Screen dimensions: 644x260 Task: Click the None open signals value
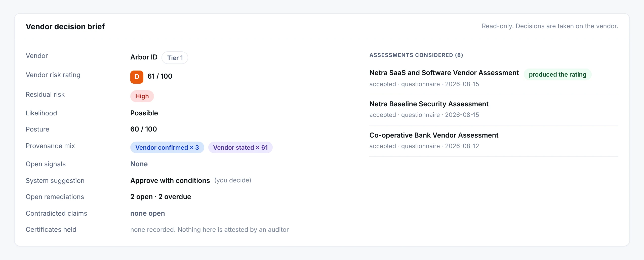(x=139, y=164)
